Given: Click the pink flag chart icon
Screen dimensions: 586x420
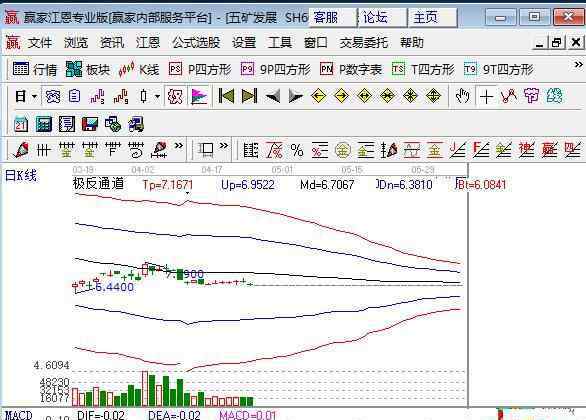Looking at the screenshot, I should pyautogui.click(x=198, y=96).
